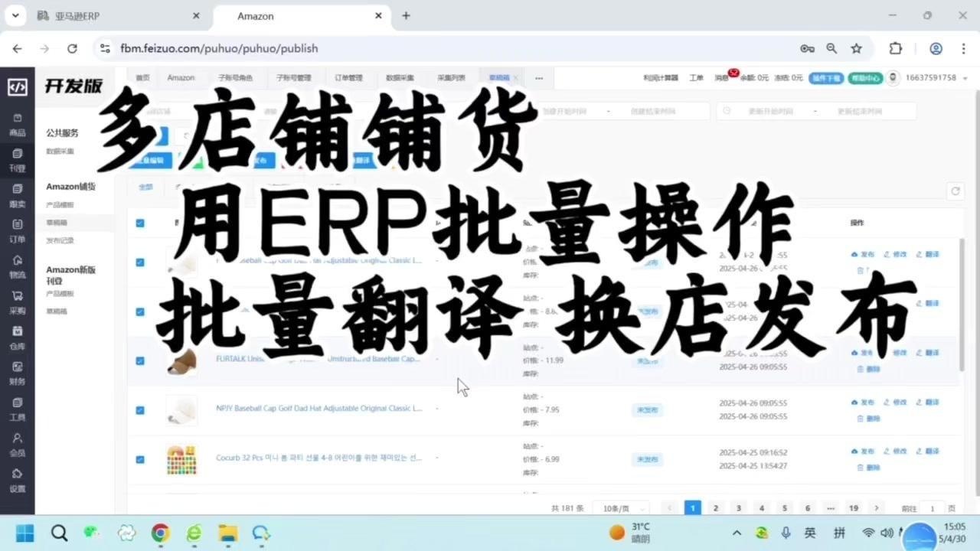The height and width of the screenshot is (551, 980).
Task: Open the 刊登 listing section in sidebar
Action: (x=17, y=160)
